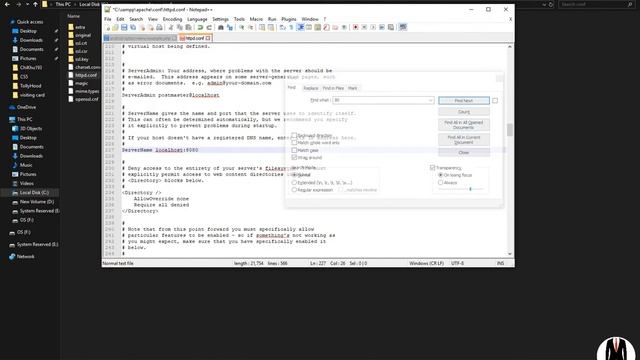Click the Paste toolbar icon
Viewport: 640px width, 360px height.
[x=188, y=27]
